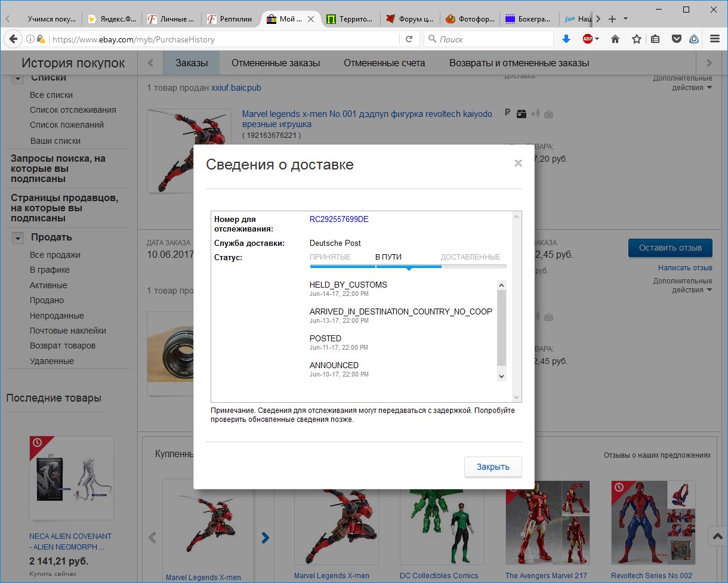The width and height of the screenshot is (728, 583).
Task: Switch to Форум ц... browser tab
Action: (x=410, y=19)
